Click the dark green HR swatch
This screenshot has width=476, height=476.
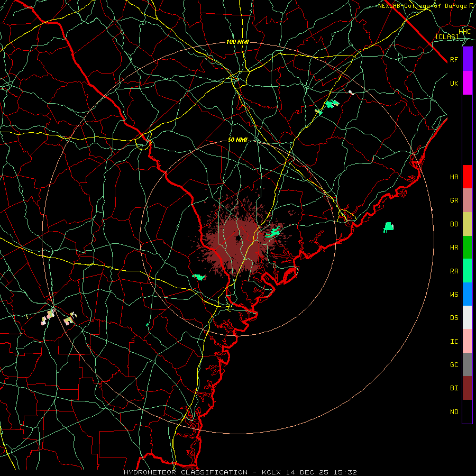point(467,248)
